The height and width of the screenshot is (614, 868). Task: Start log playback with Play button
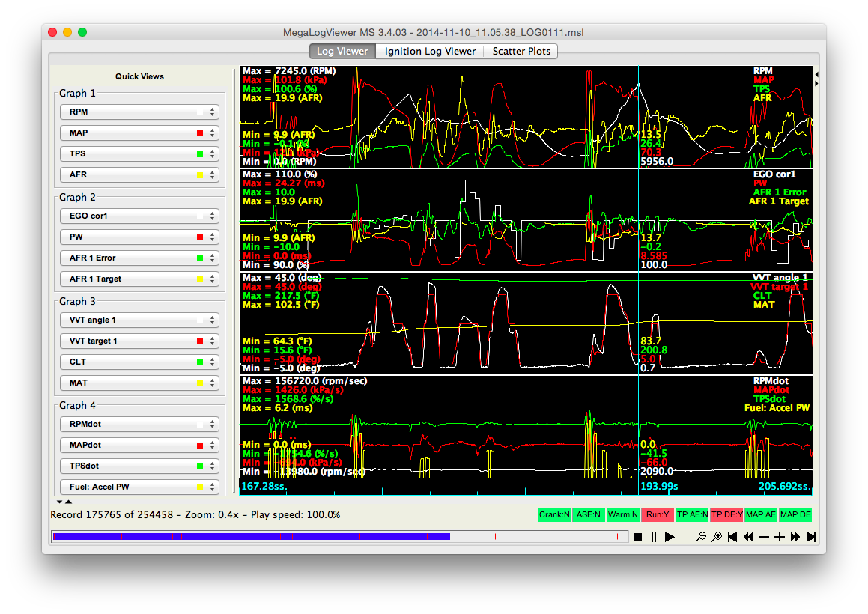[670, 537]
